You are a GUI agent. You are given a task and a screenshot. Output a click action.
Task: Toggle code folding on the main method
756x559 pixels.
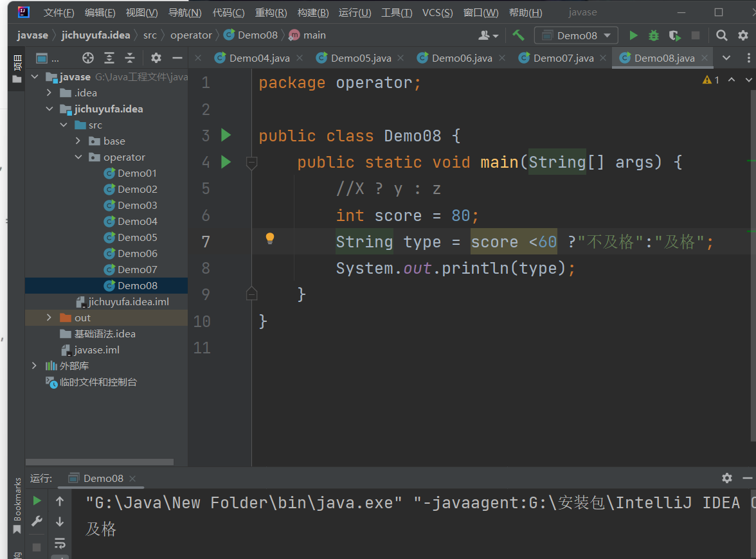[x=252, y=163]
